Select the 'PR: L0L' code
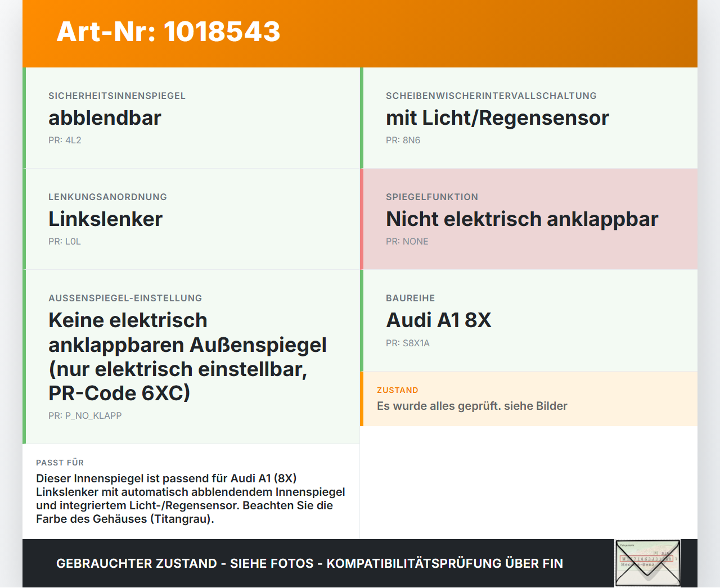This screenshot has width=720, height=588. (65, 241)
